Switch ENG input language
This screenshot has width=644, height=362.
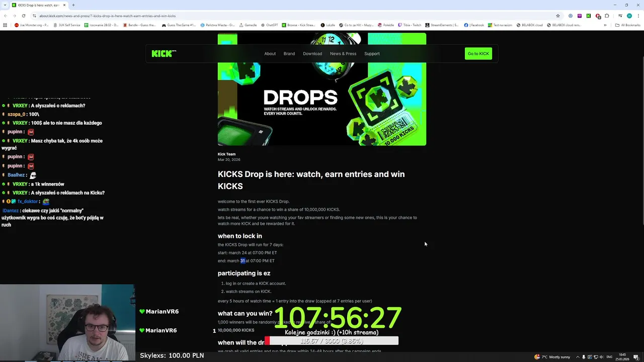click(610, 357)
